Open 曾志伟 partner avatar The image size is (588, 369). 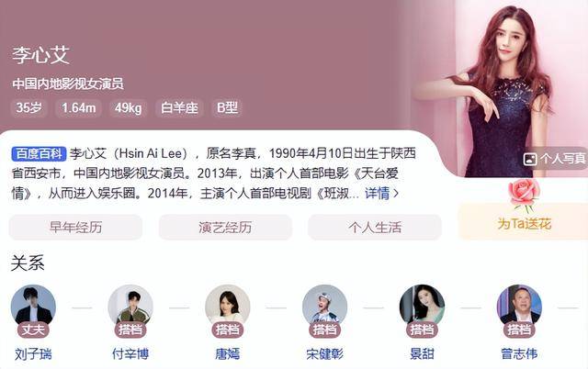[x=519, y=307]
